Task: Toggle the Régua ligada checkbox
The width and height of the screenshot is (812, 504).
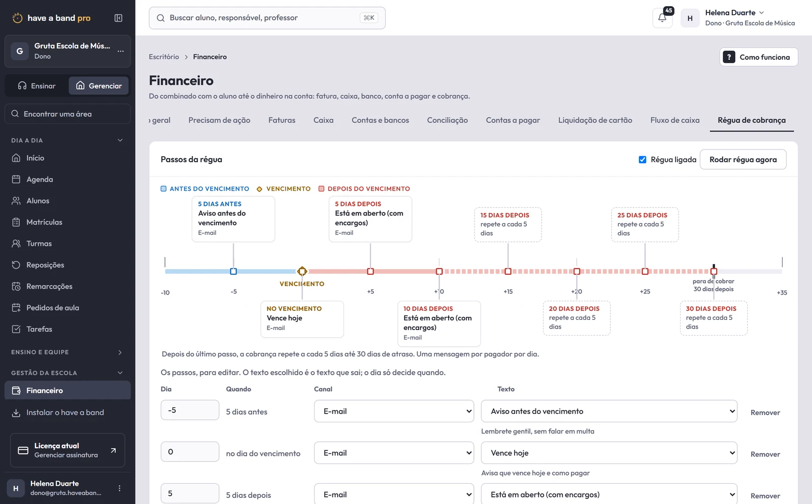Action: 642,160
